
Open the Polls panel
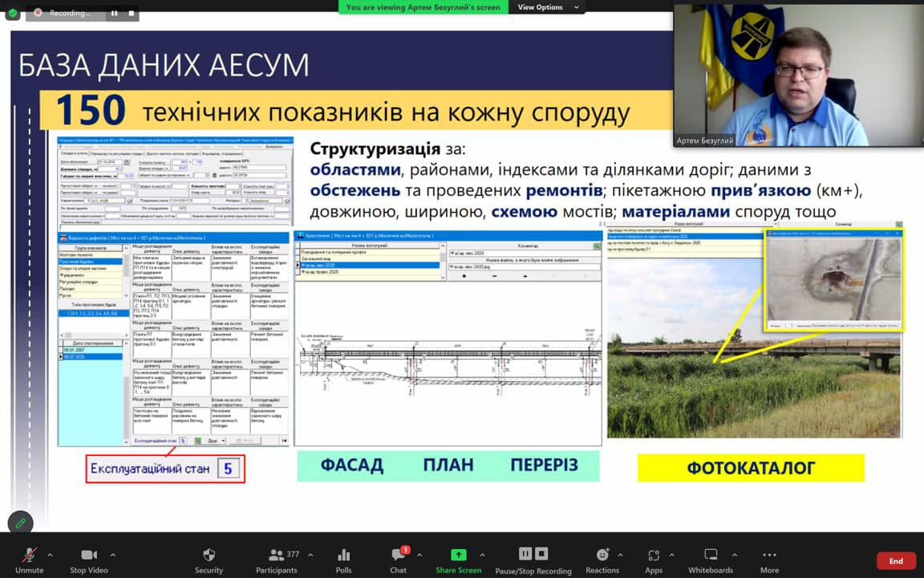pos(344,555)
